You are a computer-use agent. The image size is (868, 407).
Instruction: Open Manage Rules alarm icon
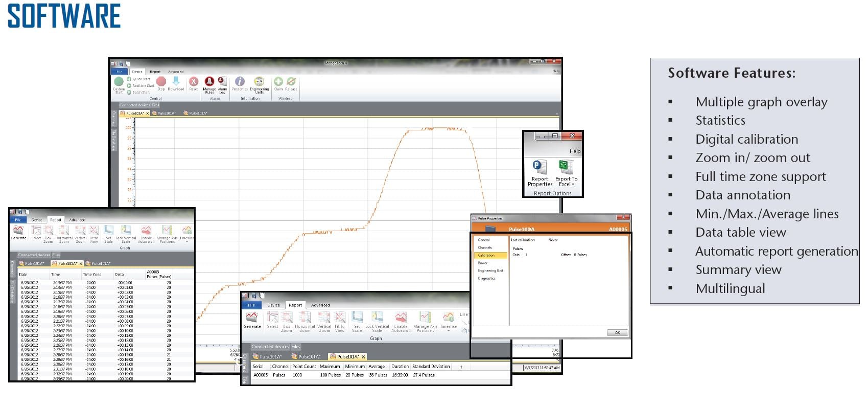pos(209,82)
